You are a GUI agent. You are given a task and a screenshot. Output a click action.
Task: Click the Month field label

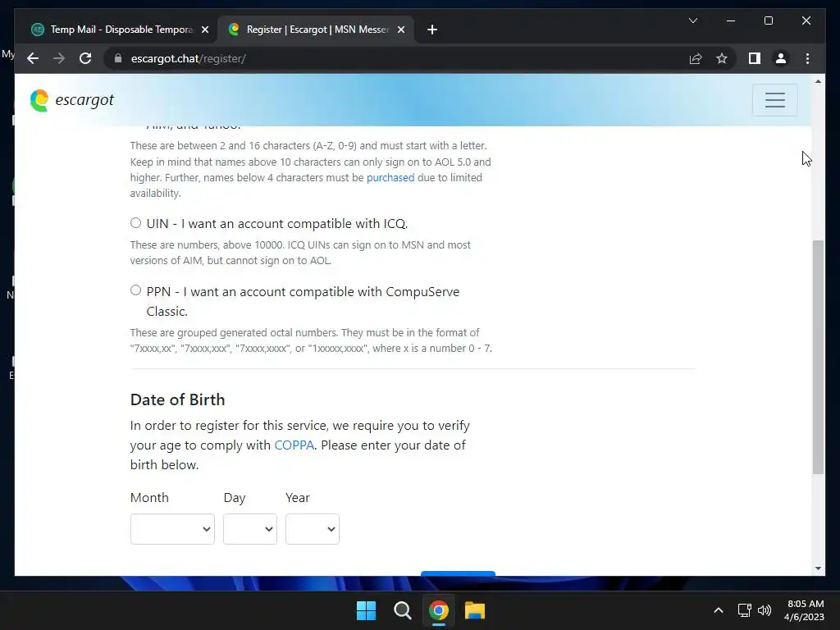click(149, 498)
